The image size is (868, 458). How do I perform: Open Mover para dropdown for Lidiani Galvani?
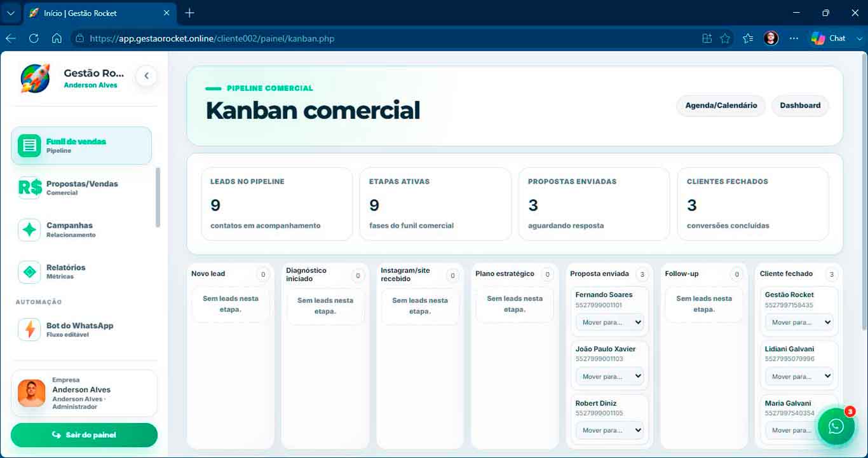tap(799, 377)
